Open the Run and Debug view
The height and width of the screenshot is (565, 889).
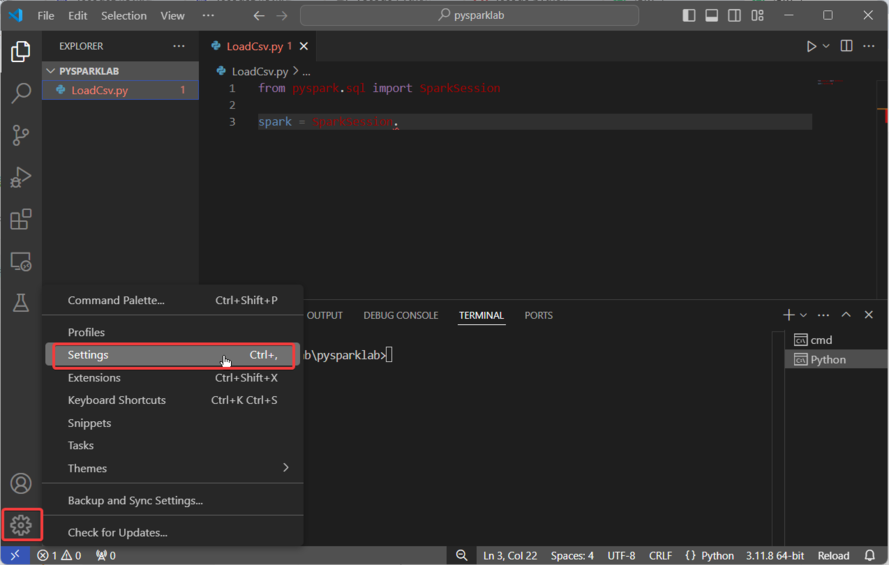coord(20,177)
